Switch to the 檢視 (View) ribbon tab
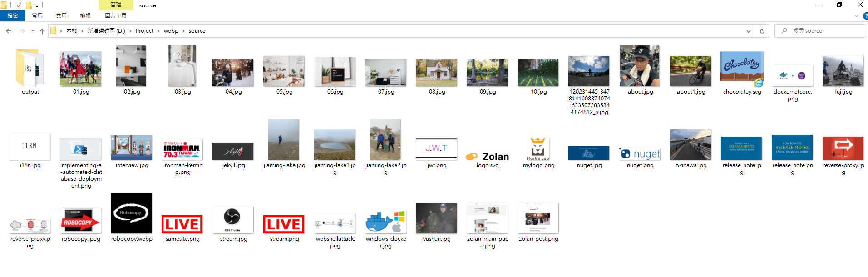 pos(85,16)
